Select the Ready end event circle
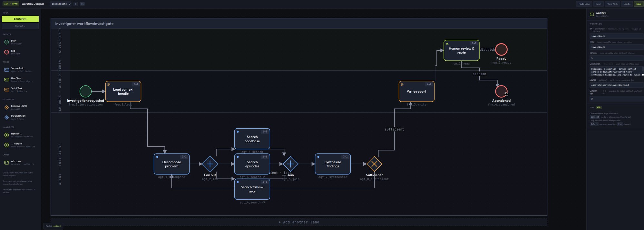 tap(501, 49)
